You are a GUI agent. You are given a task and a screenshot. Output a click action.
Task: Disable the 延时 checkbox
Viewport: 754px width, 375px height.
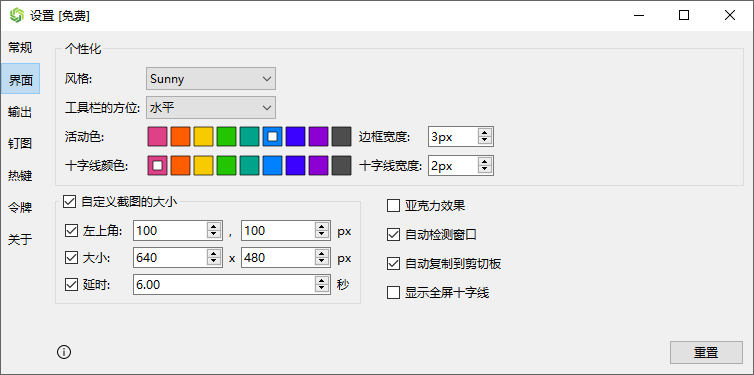(71, 285)
